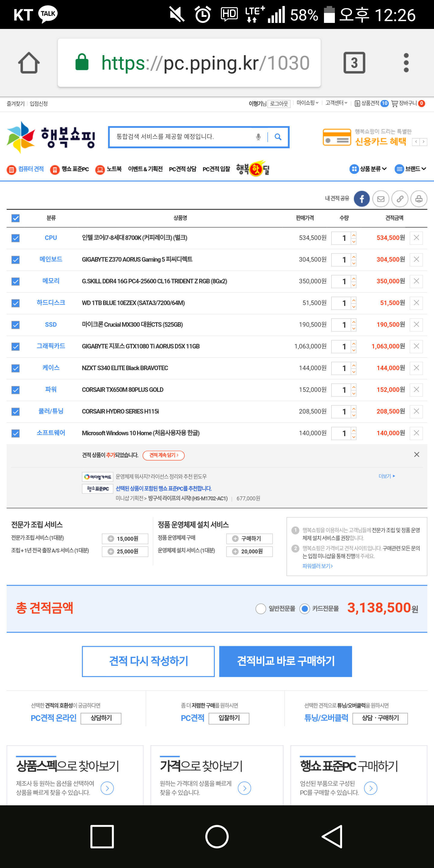This screenshot has height=868, width=434.
Task: Decrease SSD quantity with down arrow
Action: [354, 328]
